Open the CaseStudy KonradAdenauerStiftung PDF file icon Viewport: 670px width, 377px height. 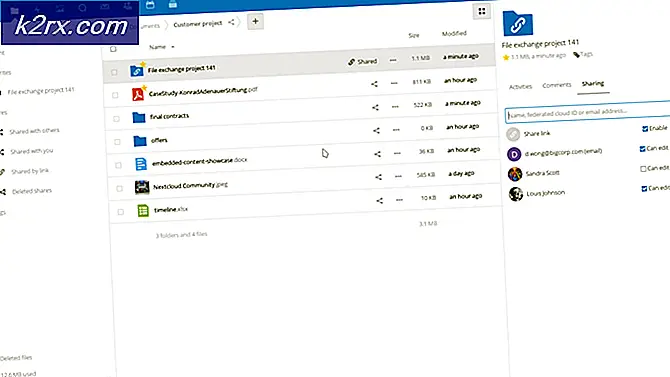coord(138,94)
